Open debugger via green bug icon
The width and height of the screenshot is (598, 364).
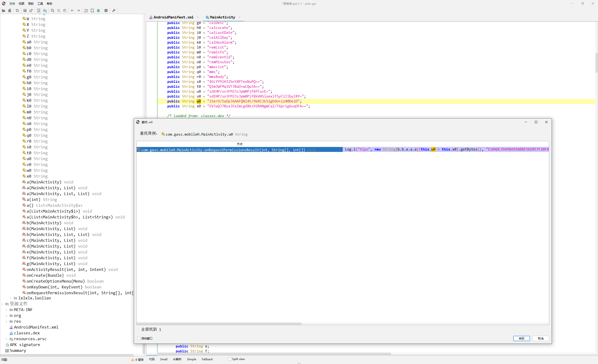point(98,10)
